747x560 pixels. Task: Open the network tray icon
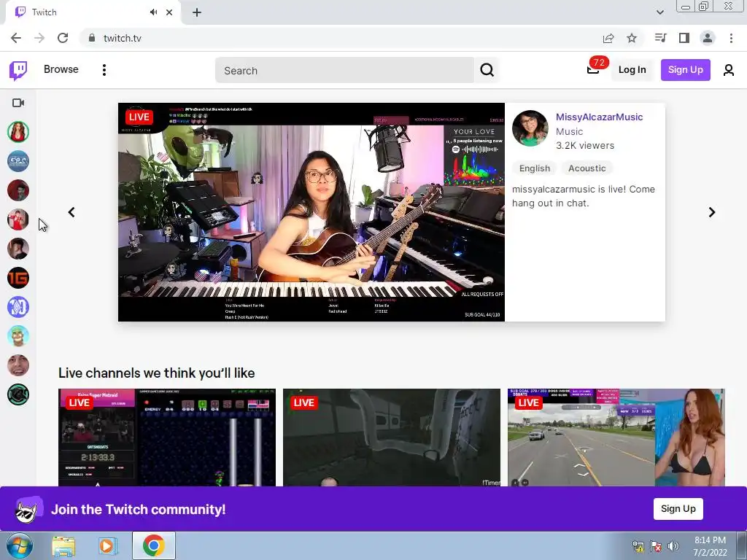click(x=638, y=546)
